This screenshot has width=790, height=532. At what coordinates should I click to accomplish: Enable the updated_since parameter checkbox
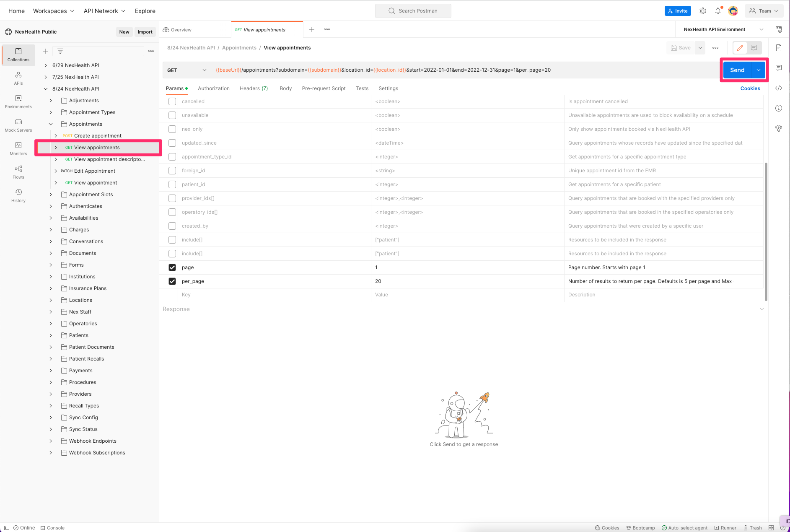click(x=172, y=143)
